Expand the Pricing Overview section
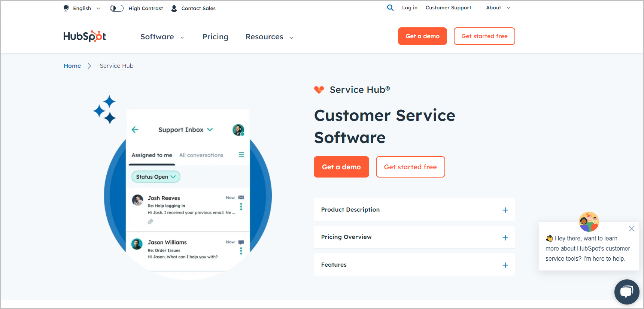The width and height of the screenshot is (644, 309). pyautogui.click(x=414, y=237)
